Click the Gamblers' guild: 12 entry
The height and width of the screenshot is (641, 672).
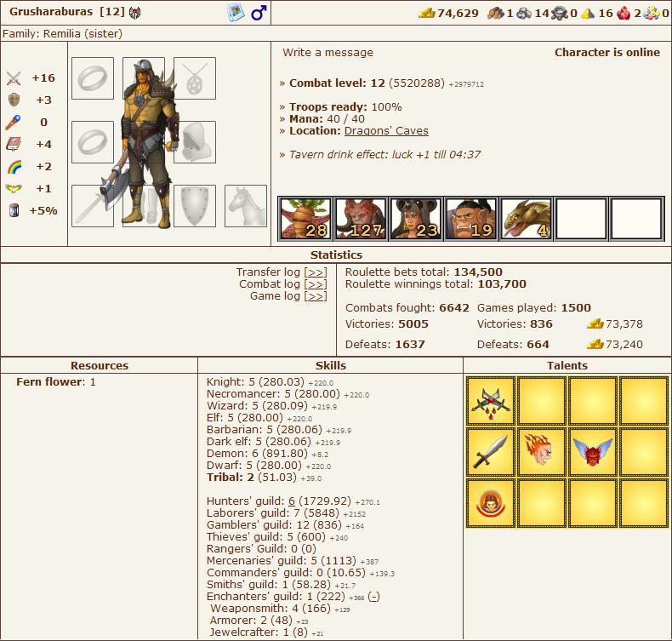click(285, 525)
